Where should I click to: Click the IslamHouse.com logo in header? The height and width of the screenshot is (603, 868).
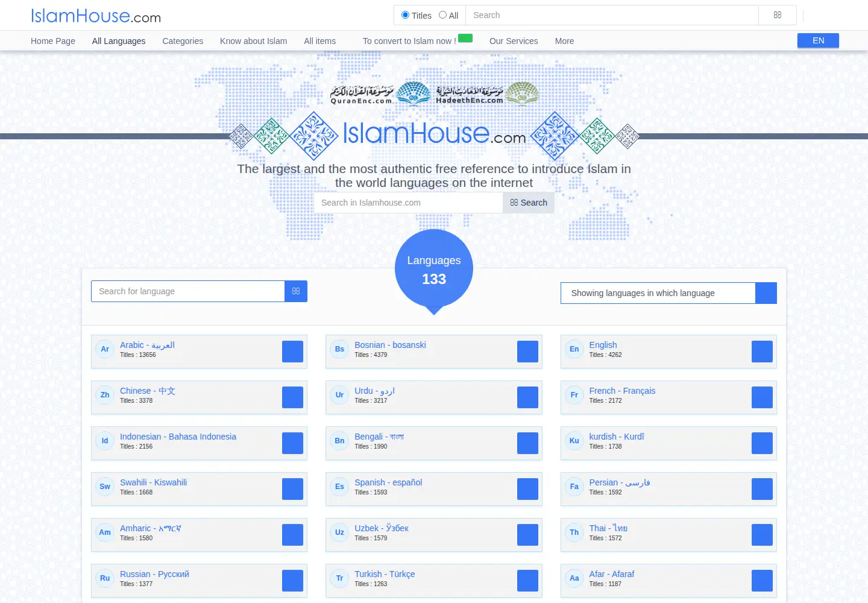point(96,16)
